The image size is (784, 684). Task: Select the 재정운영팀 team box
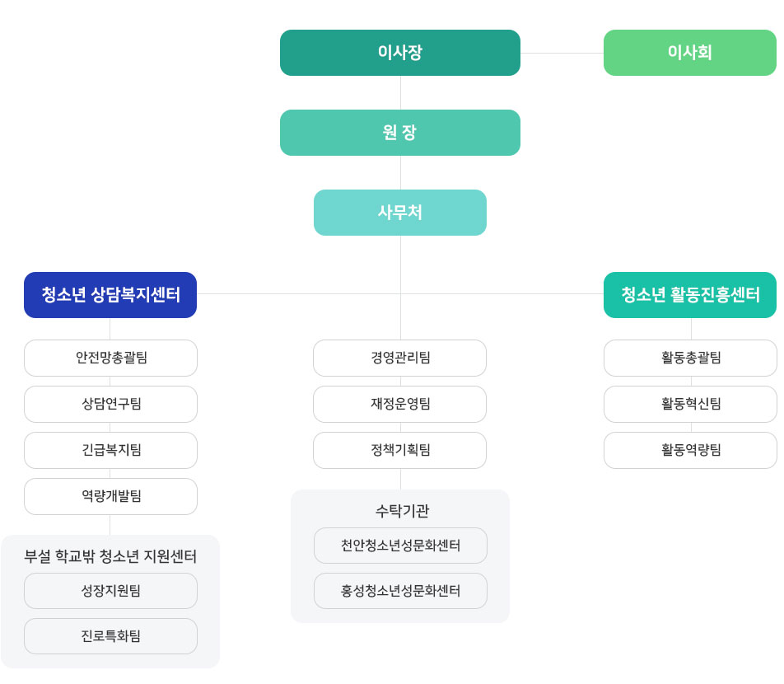pos(400,404)
